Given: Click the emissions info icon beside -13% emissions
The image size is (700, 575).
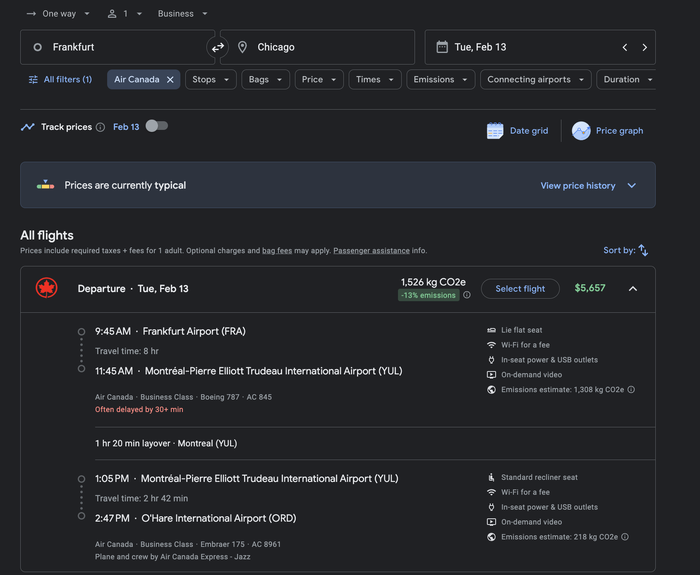Looking at the screenshot, I should point(467,295).
